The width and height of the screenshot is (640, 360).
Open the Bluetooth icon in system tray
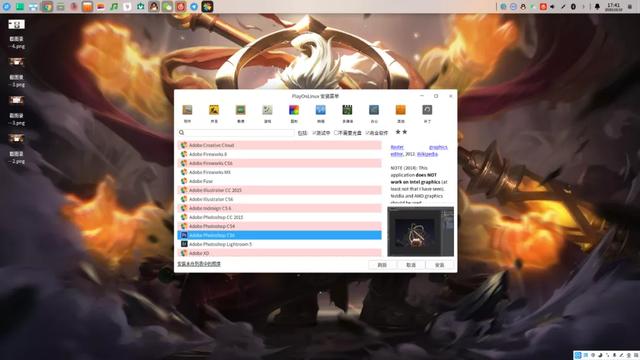point(573,7)
